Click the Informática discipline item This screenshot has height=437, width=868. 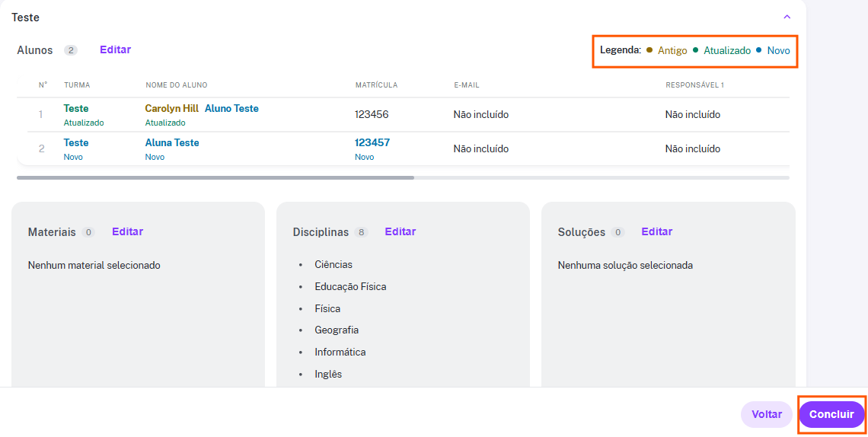point(340,352)
